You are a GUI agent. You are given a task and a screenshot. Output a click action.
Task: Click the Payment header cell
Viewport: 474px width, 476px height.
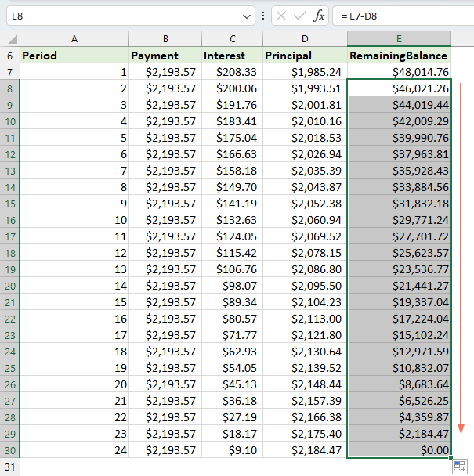165,56
